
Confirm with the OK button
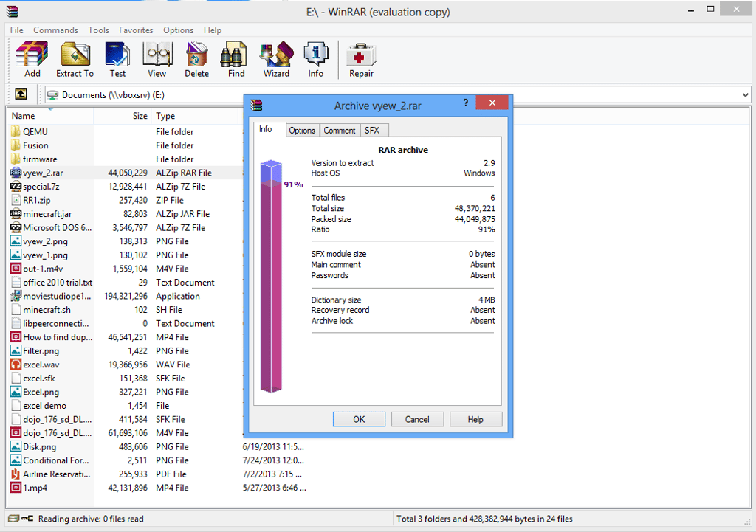pyautogui.click(x=359, y=419)
